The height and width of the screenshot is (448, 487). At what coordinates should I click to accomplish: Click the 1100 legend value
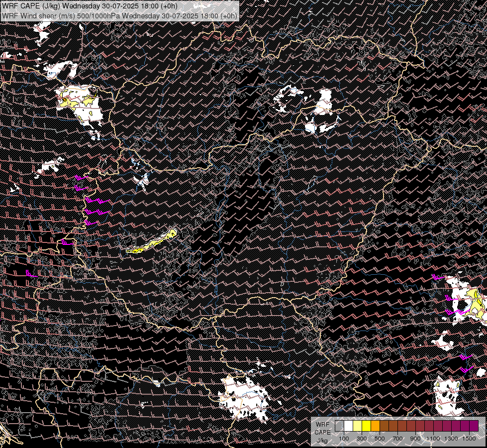point(433,439)
